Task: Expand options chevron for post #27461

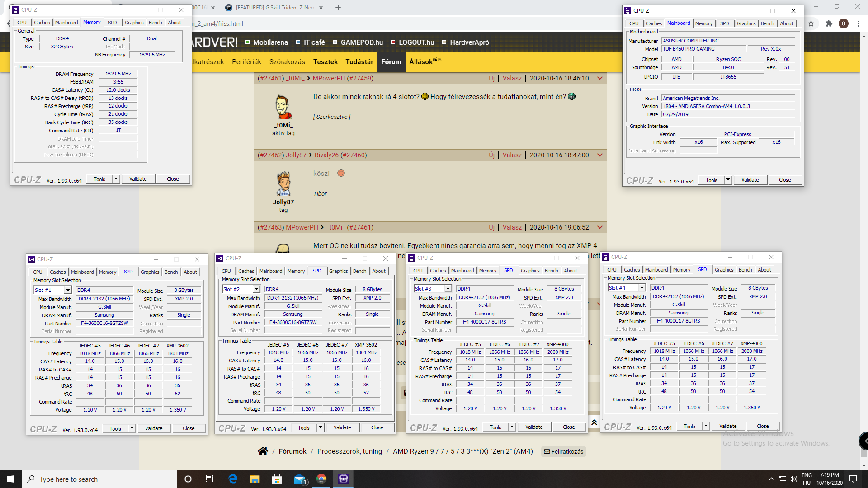Action: coord(600,78)
